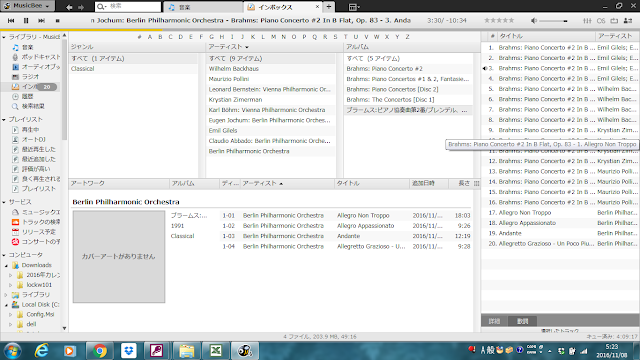Collapse the ライブラリ section in sidebar
This screenshot has width=640, height=360.
(4, 37)
